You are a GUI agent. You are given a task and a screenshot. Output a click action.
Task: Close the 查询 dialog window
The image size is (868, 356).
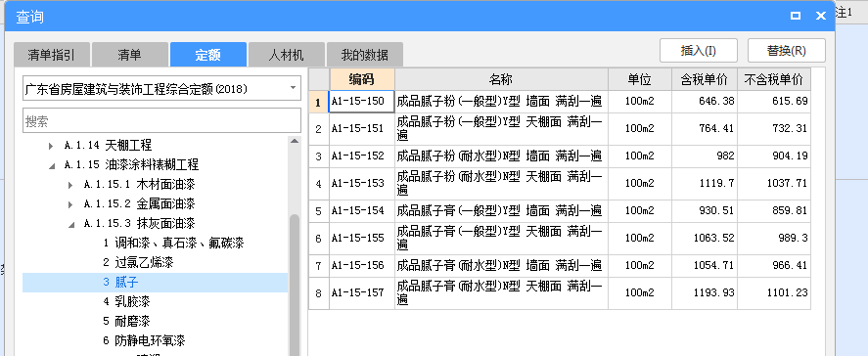tap(821, 16)
